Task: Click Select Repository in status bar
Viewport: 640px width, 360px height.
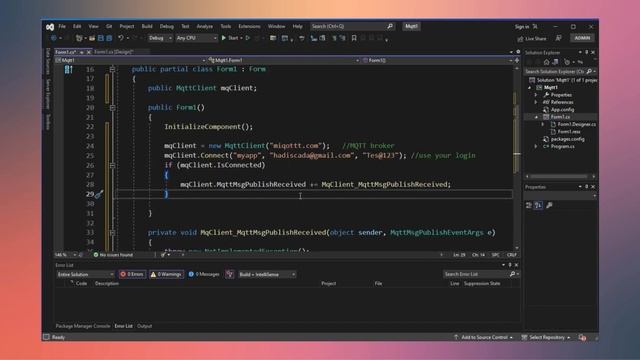Action: pos(546,338)
